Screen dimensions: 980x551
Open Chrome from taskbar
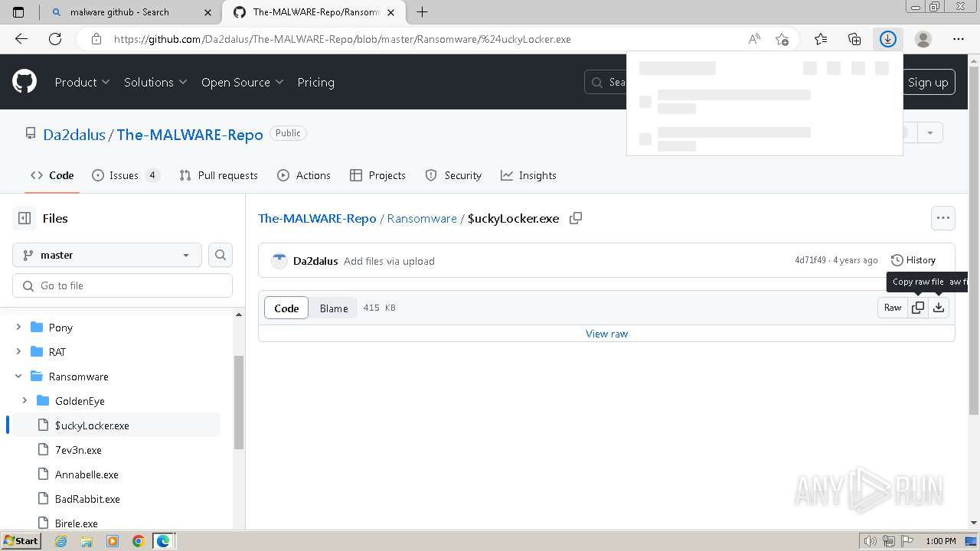coord(138,541)
